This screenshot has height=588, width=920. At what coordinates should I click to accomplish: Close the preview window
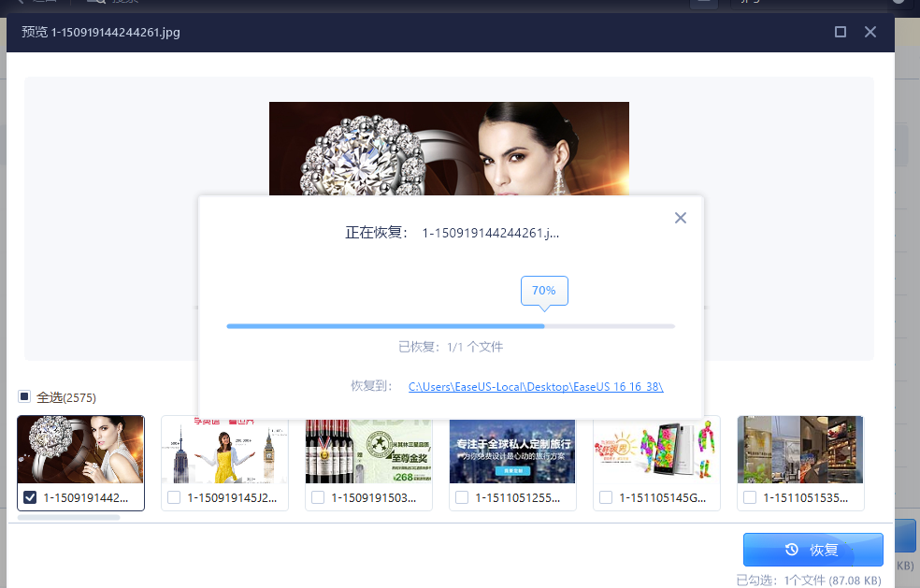click(x=870, y=32)
